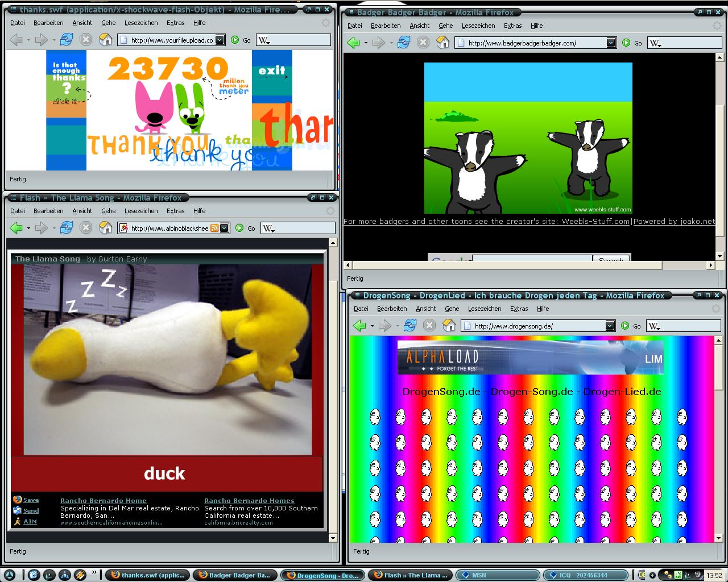Click the Forward arrow in the Badger window
The height and width of the screenshot is (582, 728).
[378, 43]
